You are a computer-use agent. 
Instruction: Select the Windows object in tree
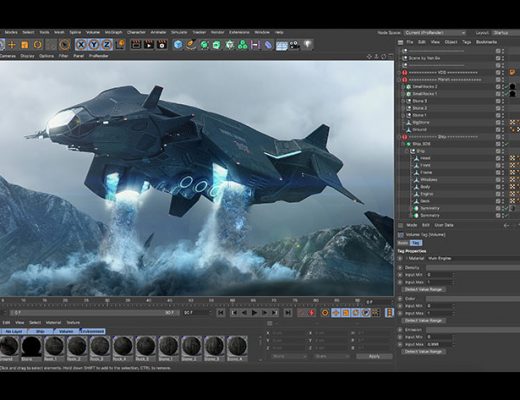(x=429, y=180)
